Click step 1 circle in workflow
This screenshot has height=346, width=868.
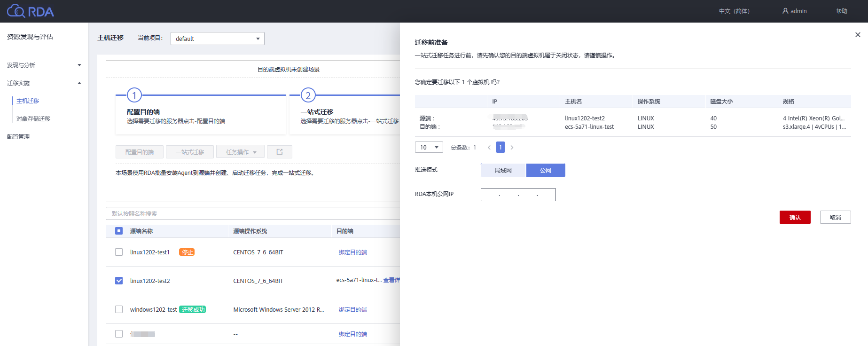pos(134,95)
